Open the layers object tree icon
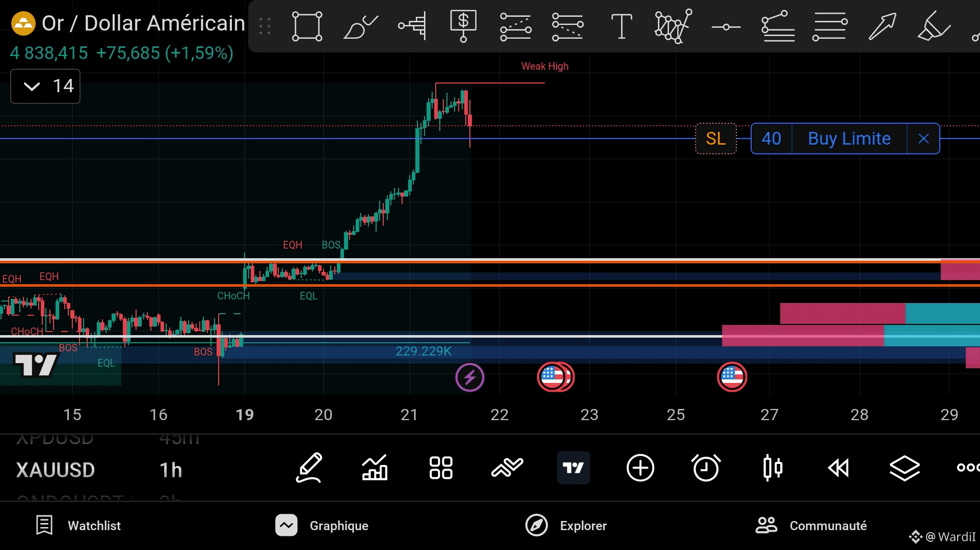Viewport: 980px width, 550px height. pos(905,468)
